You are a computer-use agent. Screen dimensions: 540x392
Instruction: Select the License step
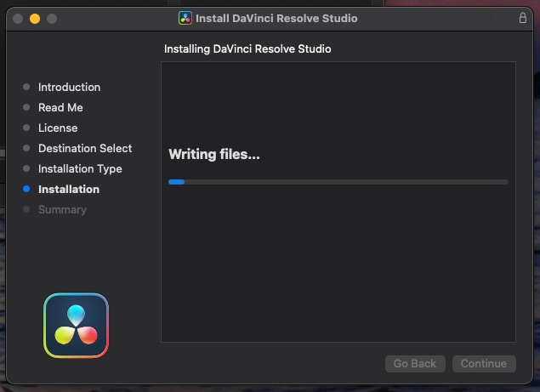tap(58, 128)
